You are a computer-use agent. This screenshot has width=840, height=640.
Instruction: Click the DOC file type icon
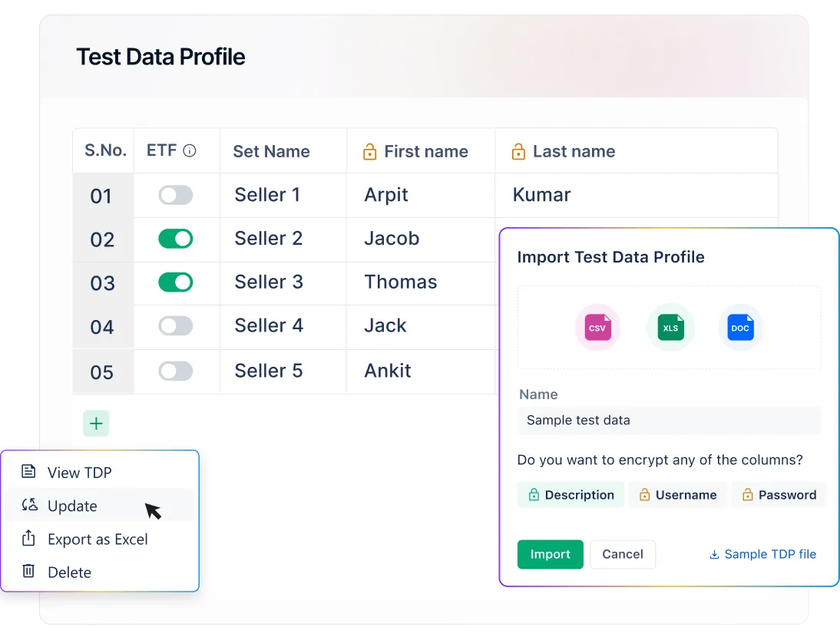coord(740,328)
